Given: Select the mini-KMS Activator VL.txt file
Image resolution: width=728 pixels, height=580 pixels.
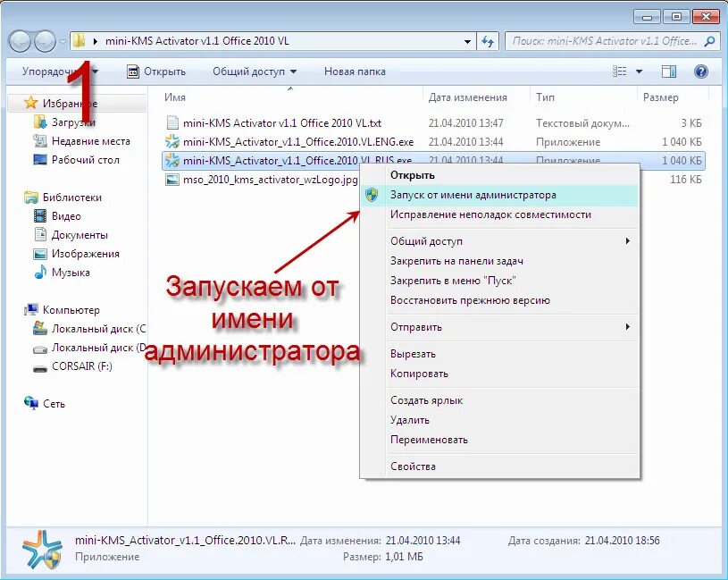Looking at the screenshot, I should click(282, 123).
